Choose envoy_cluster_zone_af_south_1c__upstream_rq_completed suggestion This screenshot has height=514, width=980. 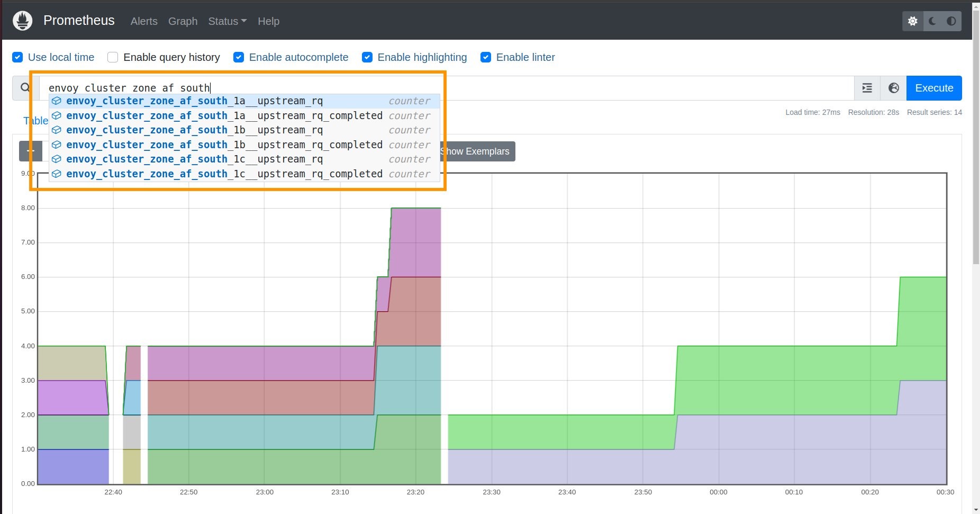point(244,174)
